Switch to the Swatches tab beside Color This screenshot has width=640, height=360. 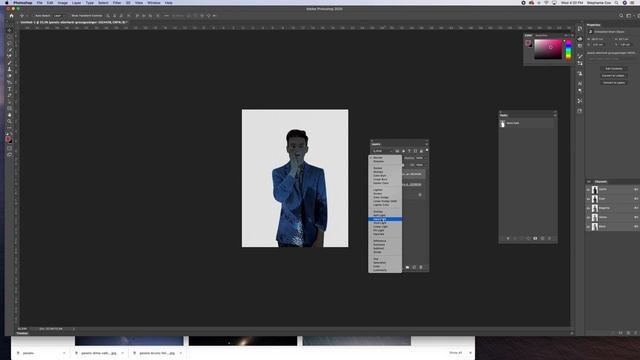tap(542, 36)
